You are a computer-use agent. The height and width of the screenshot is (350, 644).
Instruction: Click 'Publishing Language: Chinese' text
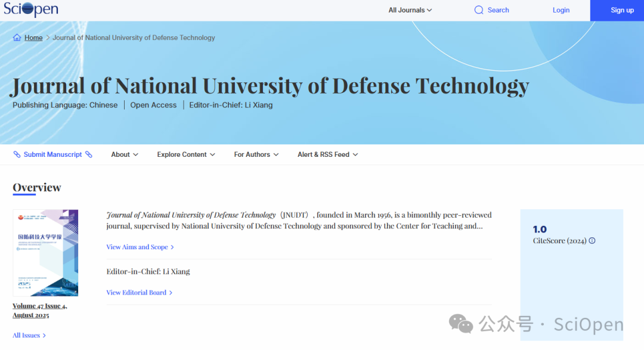click(x=65, y=105)
